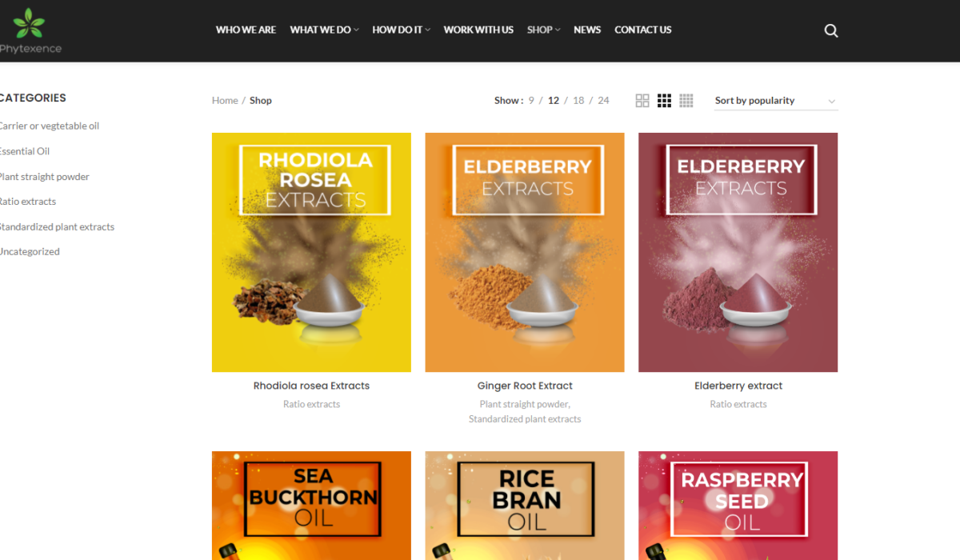Expand the Shop menu
Viewport: 960px width, 560px height.
coord(543,30)
